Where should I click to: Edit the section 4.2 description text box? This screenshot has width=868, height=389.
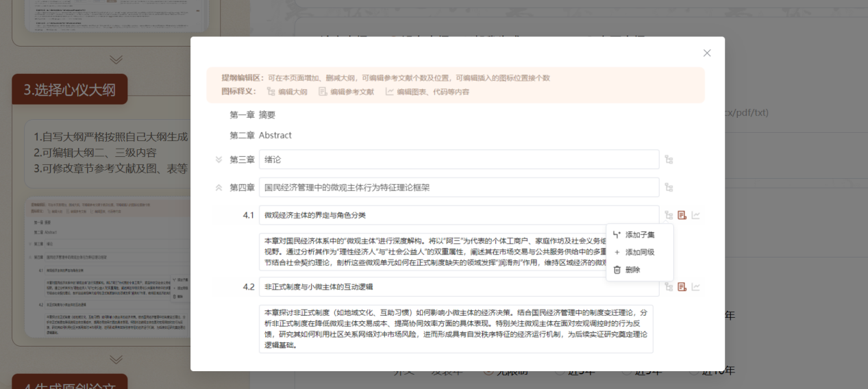coord(456,329)
